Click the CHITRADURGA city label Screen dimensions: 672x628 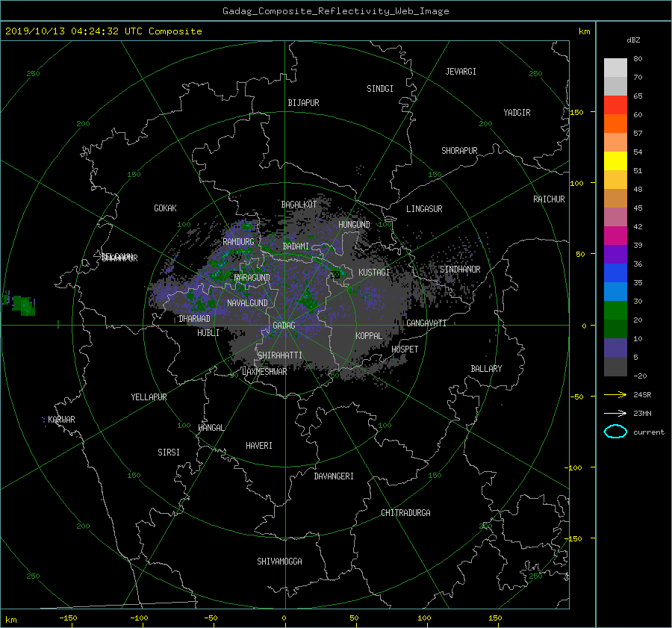tap(405, 513)
